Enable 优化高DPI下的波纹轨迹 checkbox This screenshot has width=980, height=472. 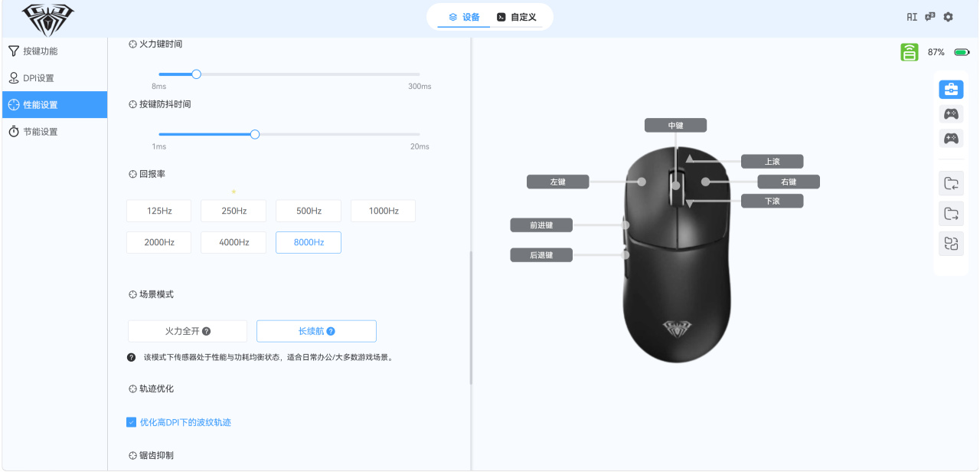tap(131, 422)
